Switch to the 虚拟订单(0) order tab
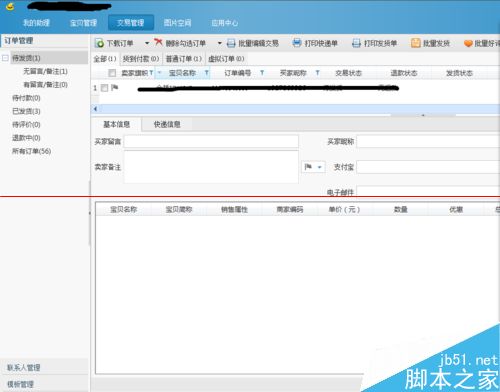 pyautogui.click(x=226, y=59)
